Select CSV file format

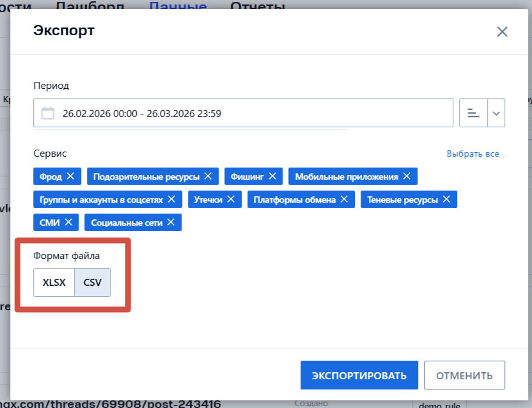pyautogui.click(x=92, y=282)
